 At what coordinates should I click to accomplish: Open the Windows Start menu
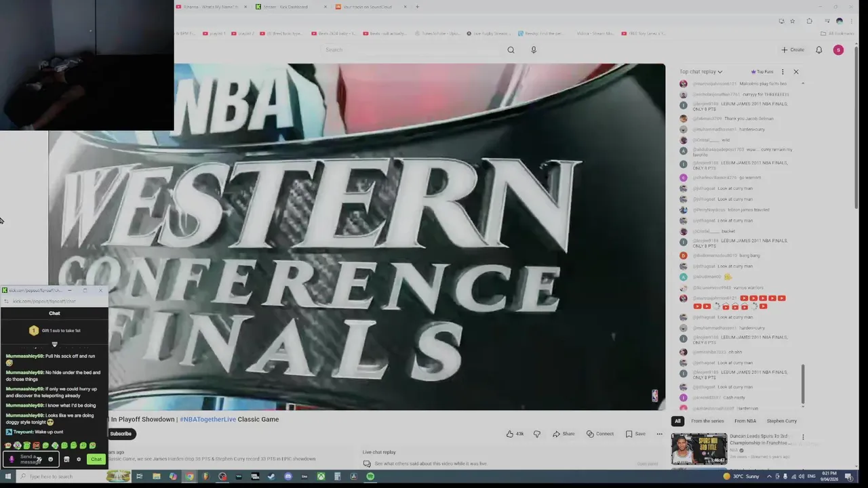tap(8, 476)
